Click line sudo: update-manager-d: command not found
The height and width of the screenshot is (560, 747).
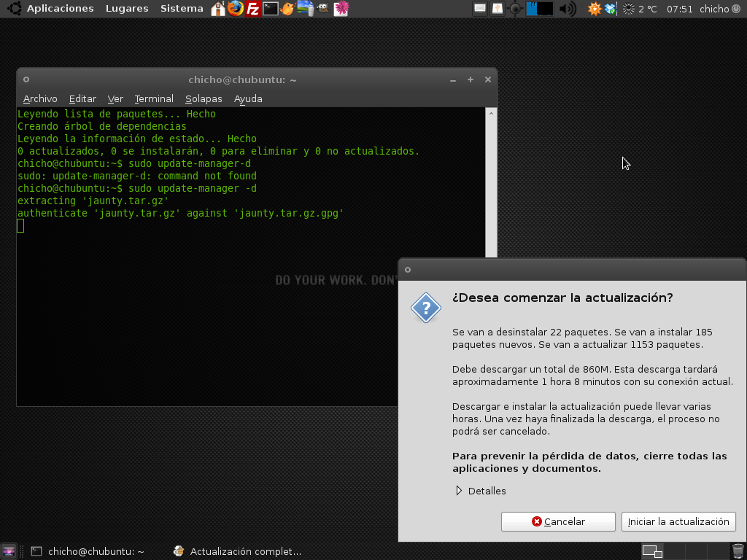pyautogui.click(x=137, y=176)
